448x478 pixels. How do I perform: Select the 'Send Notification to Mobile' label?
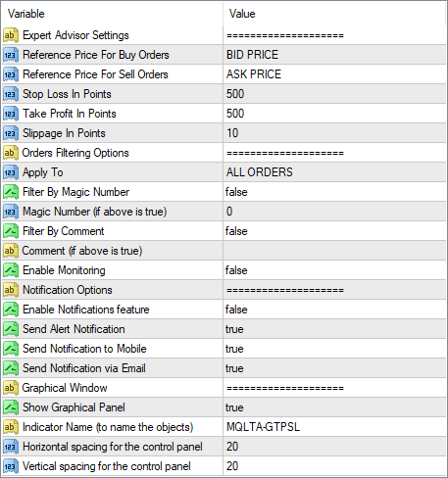(x=84, y=349)
